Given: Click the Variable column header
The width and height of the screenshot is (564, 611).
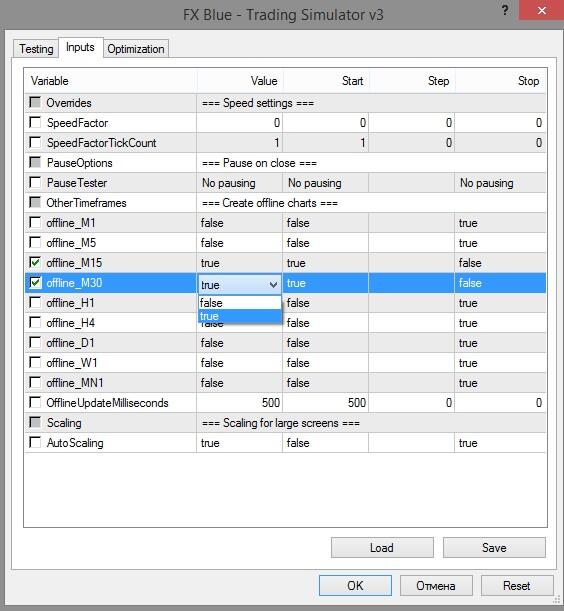Looking at the screenshot, I should (x=111, y=81).
